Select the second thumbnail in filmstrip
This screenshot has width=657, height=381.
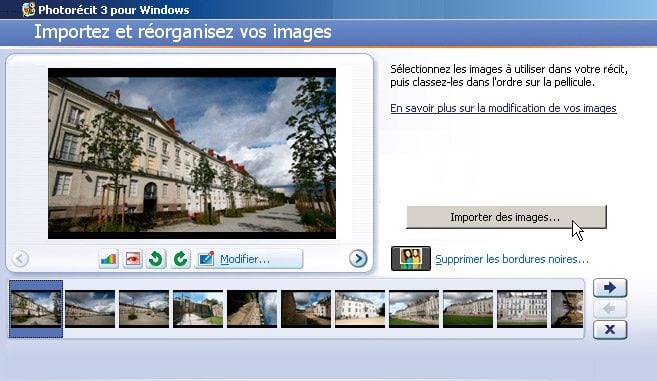pos(90,309)
